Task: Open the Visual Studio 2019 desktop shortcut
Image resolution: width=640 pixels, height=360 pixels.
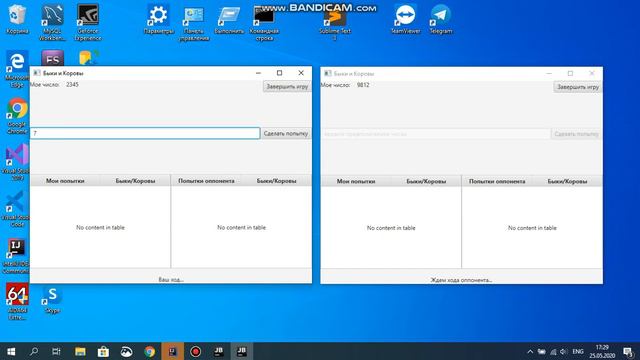Action: tap(17, 162)
